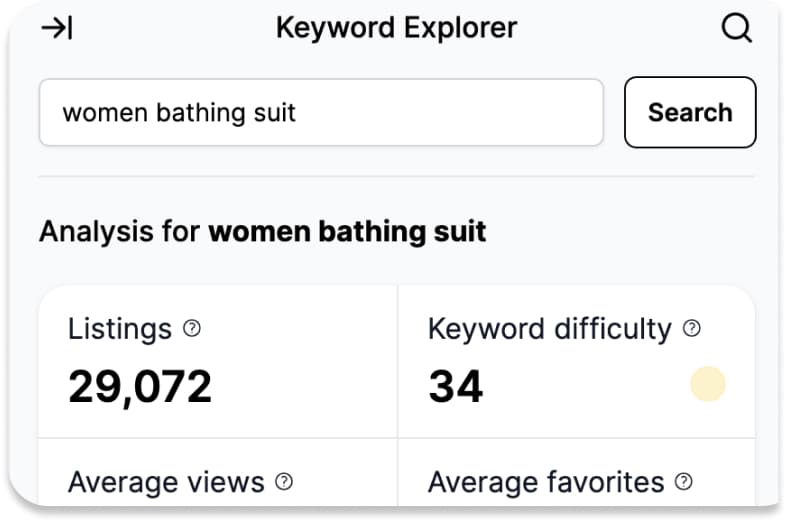The height and width of the screenshot is (522, 810).
Task: Click the 'Analysis for' heading text
Action: click(x=120, y=231)
